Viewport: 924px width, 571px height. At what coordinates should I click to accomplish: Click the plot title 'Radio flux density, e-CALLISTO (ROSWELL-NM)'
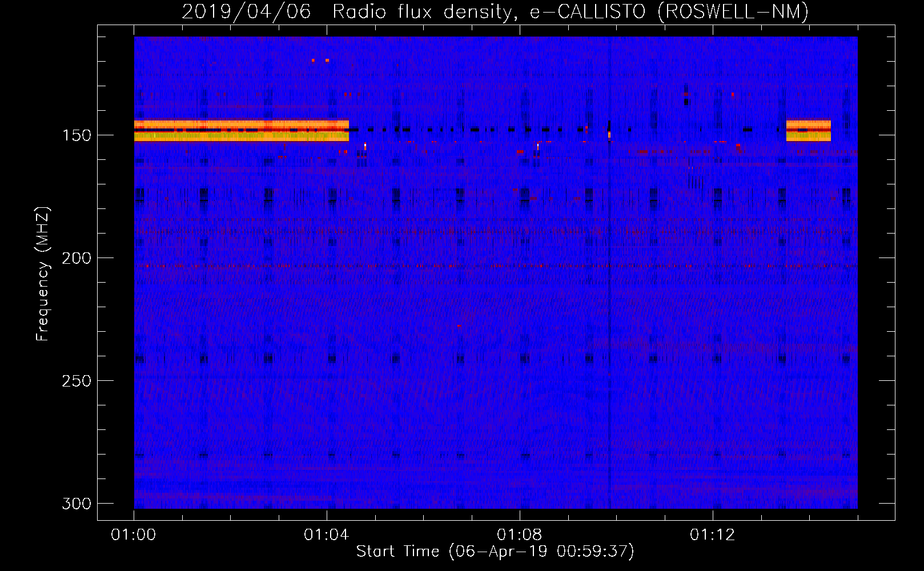(x=571, y=11)
